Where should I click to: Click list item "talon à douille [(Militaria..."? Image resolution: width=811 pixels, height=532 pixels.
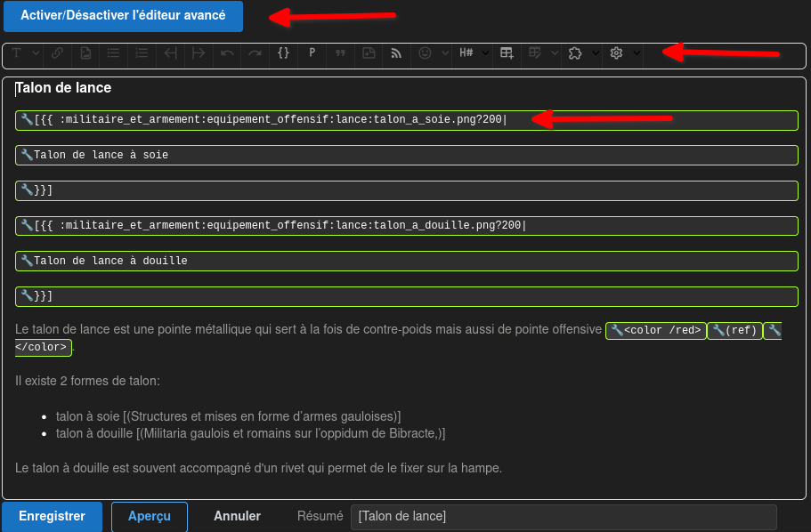(x=250, y=433)
